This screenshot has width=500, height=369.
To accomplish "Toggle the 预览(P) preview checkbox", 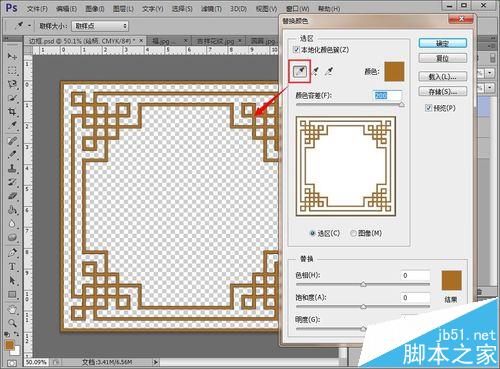I will (428, 108).
